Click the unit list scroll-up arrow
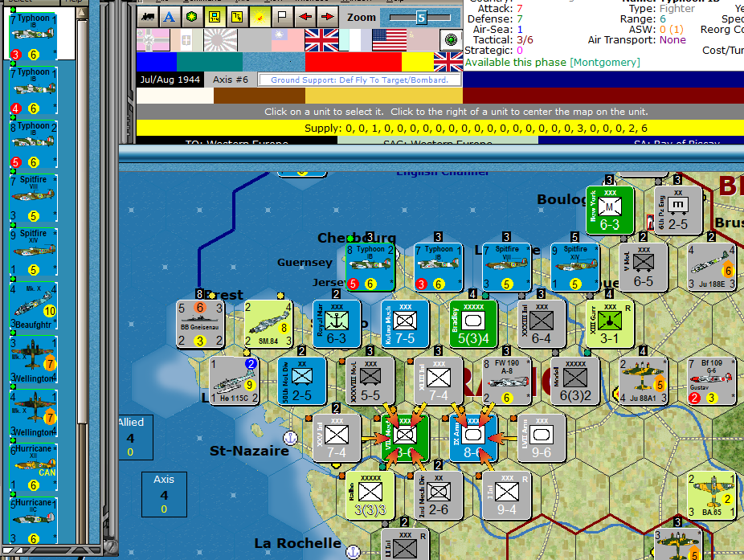 (x=82, y=12)
